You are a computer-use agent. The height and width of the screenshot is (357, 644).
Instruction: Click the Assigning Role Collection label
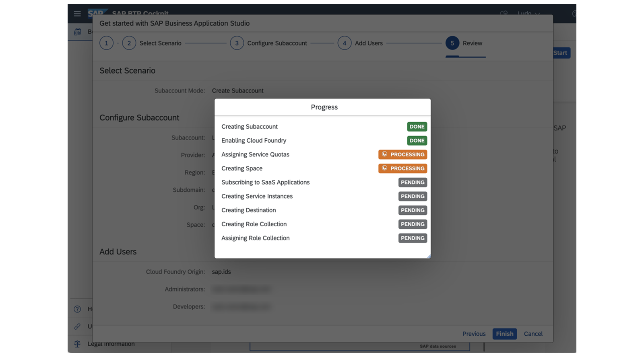coord(256,238)
